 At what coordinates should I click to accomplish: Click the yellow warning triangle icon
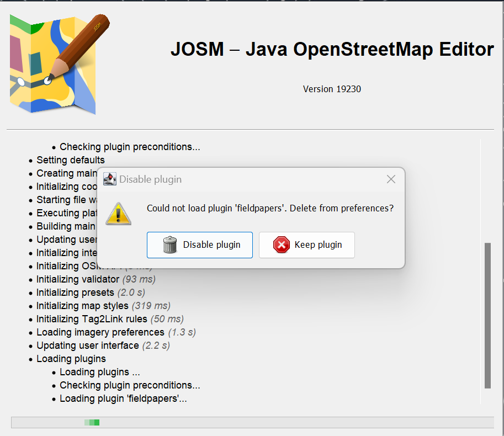click(118, 214)
